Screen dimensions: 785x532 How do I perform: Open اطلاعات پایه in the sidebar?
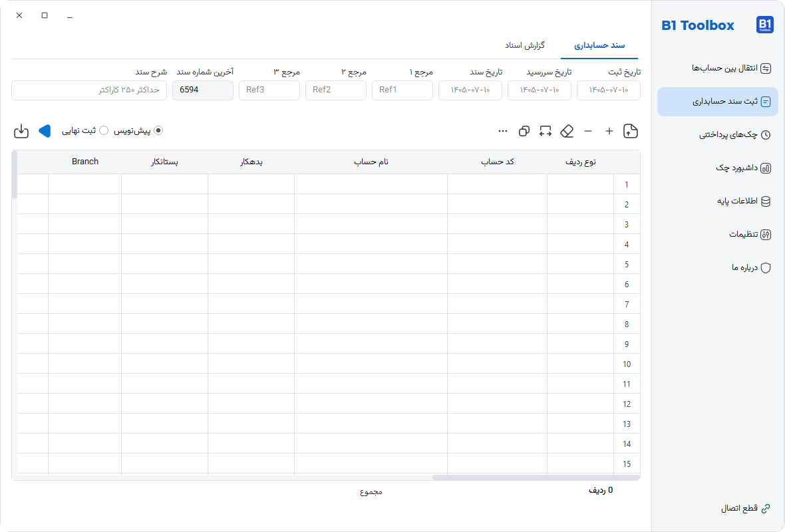point(717,201)
